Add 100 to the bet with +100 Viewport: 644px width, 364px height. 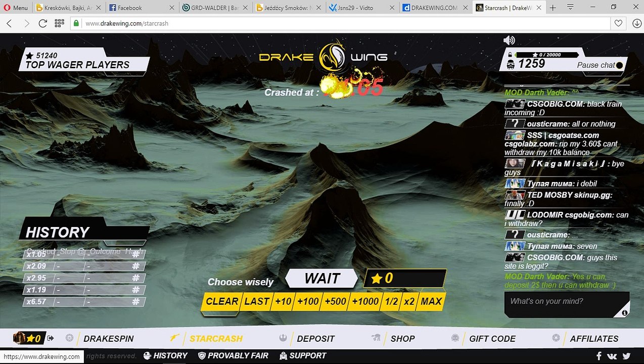tap(307, 302)
